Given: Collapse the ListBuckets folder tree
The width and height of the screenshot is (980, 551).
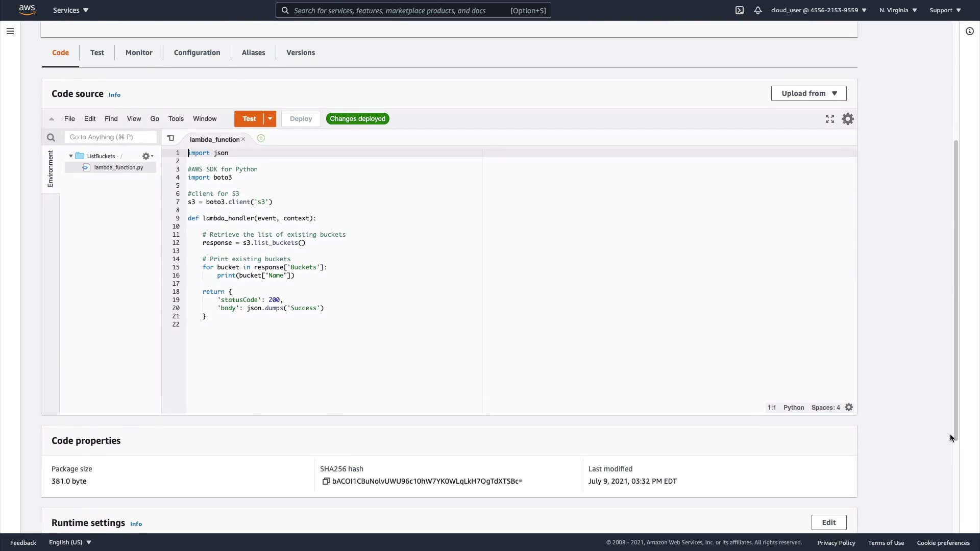Looking at the screenshot, I should click(x=71, y=156).
